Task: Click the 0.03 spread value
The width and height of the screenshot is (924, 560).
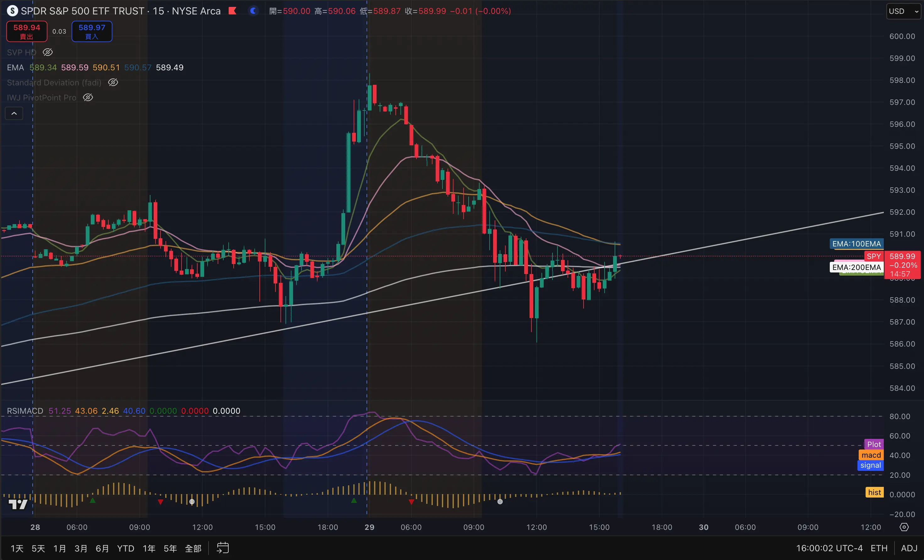Action: (59, 31)
